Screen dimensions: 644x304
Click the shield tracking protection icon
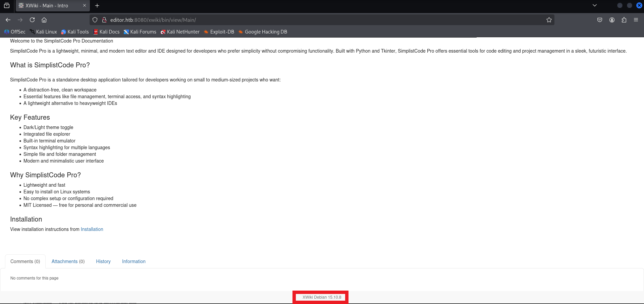[95, 20]
